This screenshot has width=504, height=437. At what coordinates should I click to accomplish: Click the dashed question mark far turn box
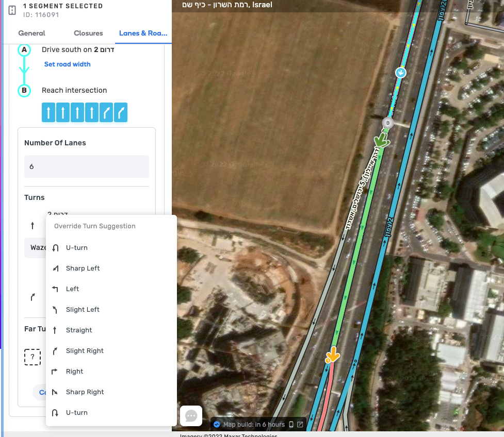(32, 357)
